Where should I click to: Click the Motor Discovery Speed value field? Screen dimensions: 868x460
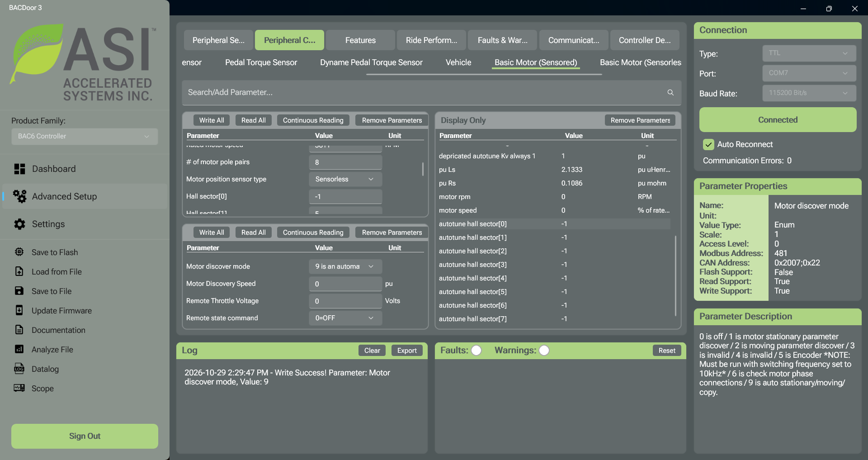click(345, 284)
